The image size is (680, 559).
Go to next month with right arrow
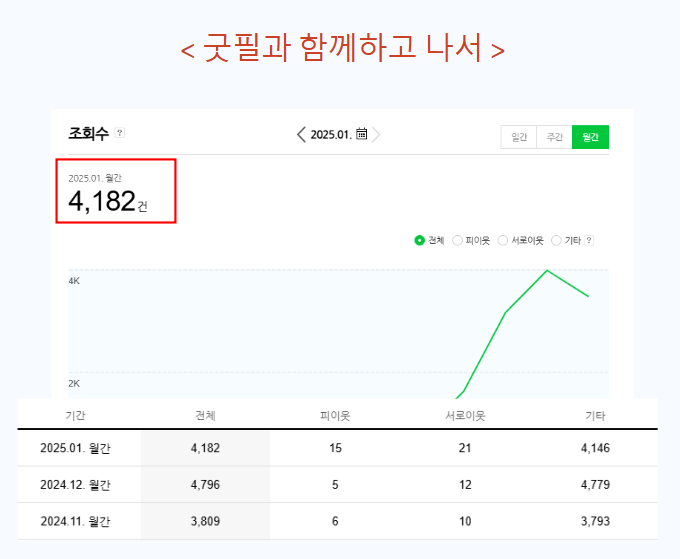click(x=377, y=135)
